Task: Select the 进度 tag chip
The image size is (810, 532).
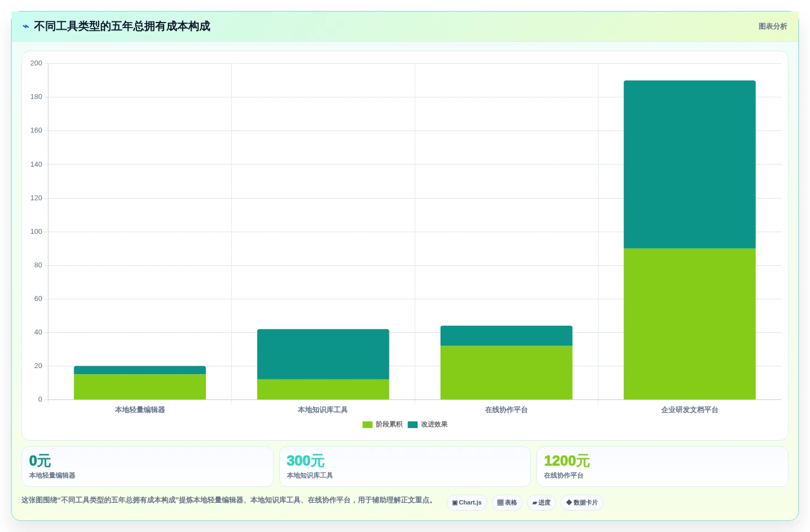Action: 541,503
